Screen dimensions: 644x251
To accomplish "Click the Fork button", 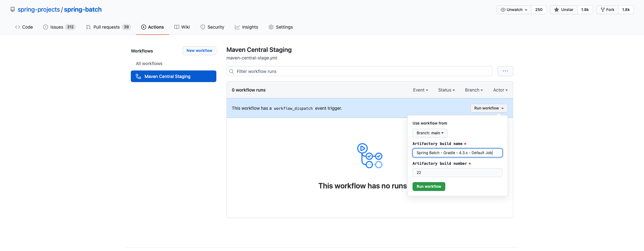I will (607, 10).
